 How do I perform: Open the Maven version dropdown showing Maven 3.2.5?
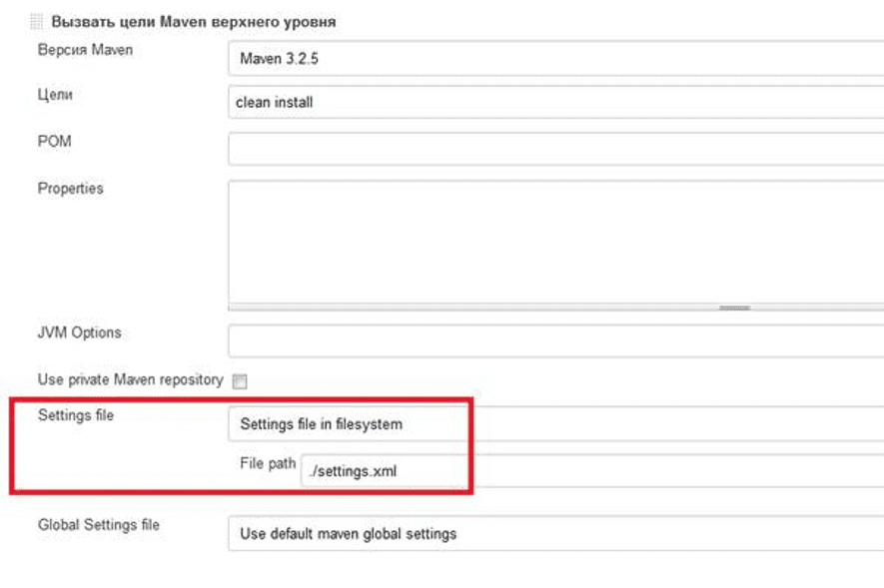tap(554, 59)
